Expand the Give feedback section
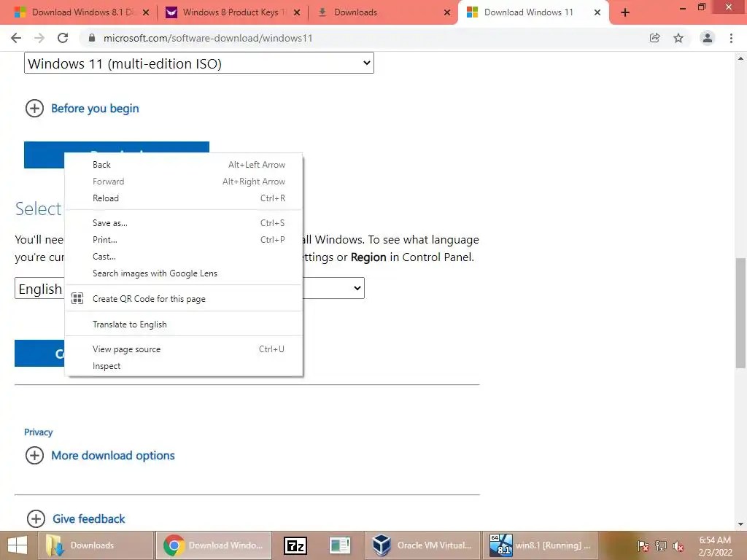747x560 pixels. tap(75, 518)
